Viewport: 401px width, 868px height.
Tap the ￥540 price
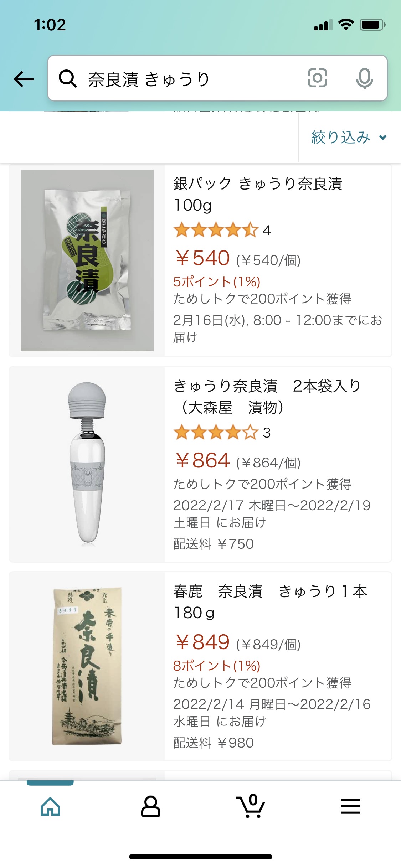[202, 258]
